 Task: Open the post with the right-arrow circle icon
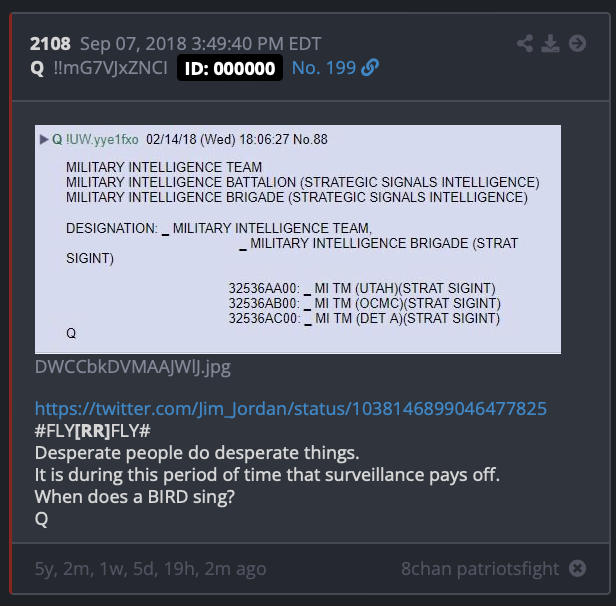[x=578, y=43]
